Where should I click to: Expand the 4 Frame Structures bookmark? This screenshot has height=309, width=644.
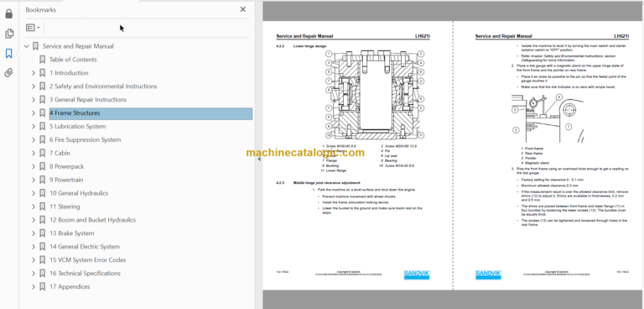34,113
